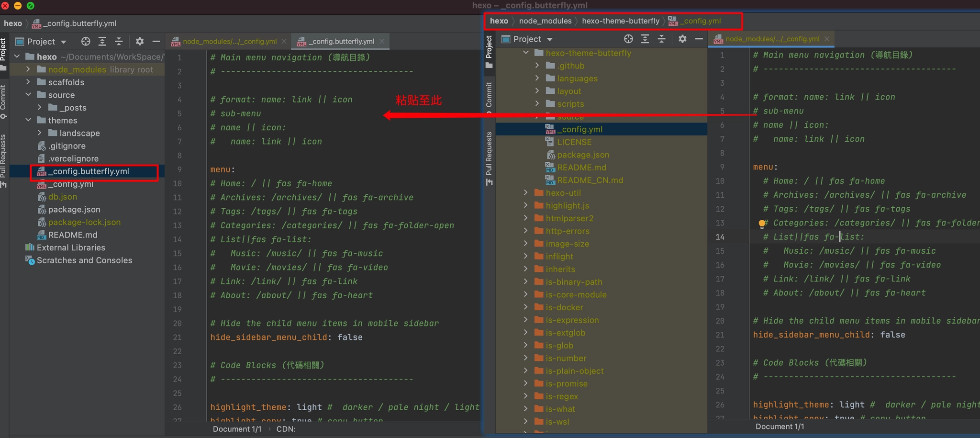Expand the scaffolds folder

click(28, 82)
